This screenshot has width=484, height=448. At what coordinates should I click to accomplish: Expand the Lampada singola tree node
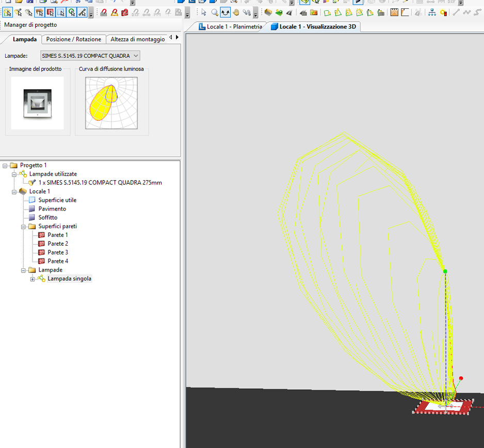[33, 279]
